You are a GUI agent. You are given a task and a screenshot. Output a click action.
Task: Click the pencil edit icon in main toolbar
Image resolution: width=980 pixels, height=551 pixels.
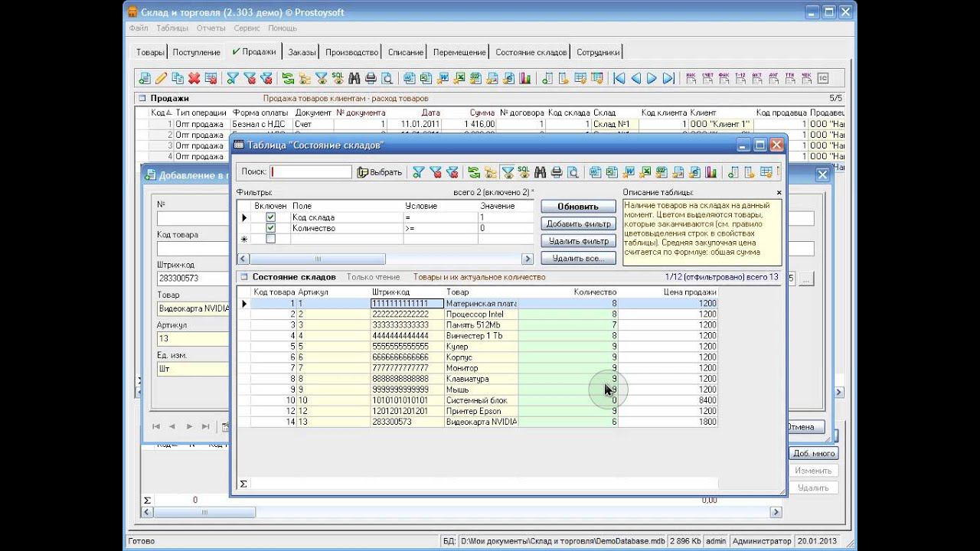[161, 78]
